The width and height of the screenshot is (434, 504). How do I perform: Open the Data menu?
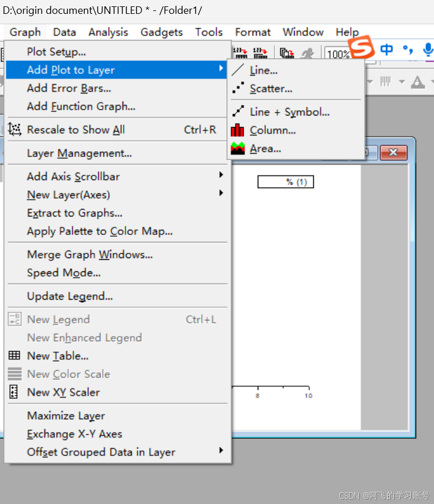click(64, 32)
